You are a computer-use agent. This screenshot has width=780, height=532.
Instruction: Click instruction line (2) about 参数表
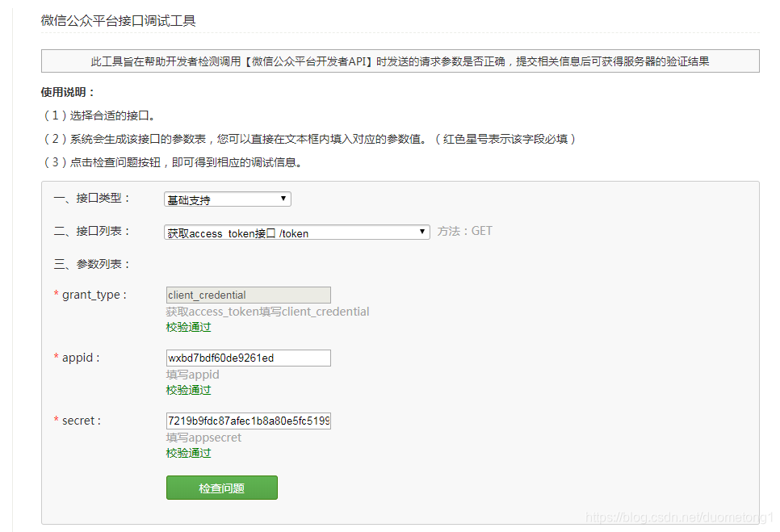[309, 139]
